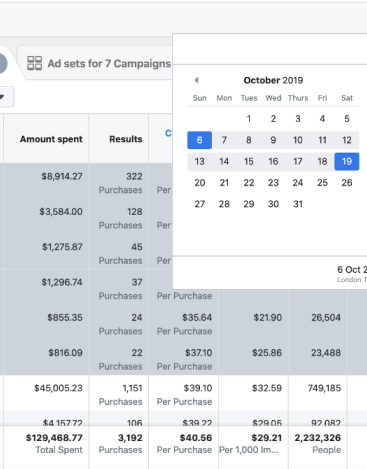Image resolution: width=367 pixels, height=469 pixels.
Task: Open the dropdown arrow below the tabs
Action: pos(2,97)
